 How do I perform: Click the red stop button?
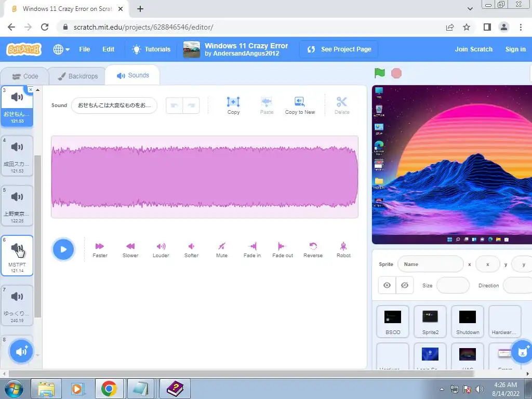tap(396, 73)
